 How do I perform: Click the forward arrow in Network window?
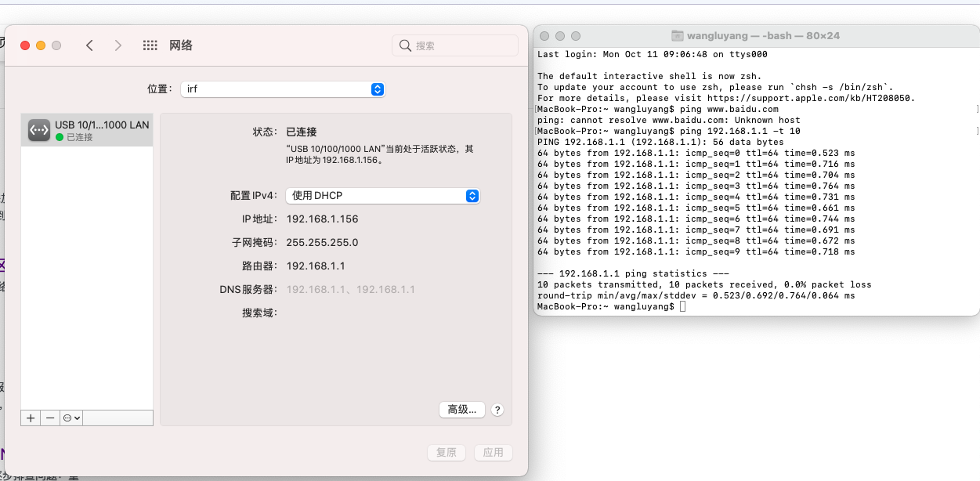[x=118, y=45]
